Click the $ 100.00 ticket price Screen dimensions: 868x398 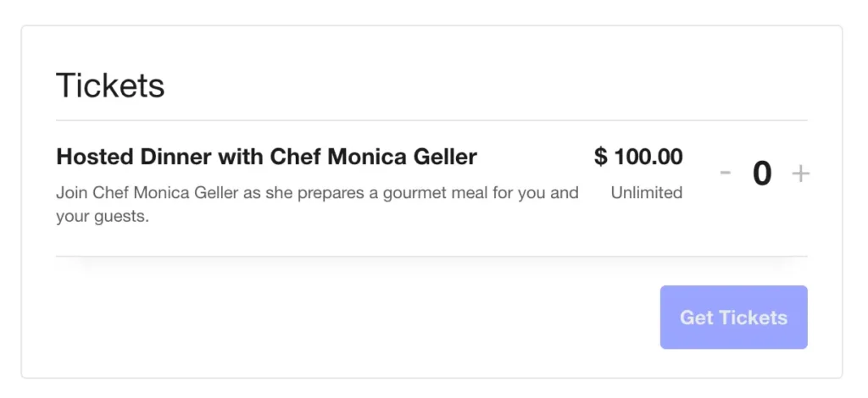tap(638, 157)
